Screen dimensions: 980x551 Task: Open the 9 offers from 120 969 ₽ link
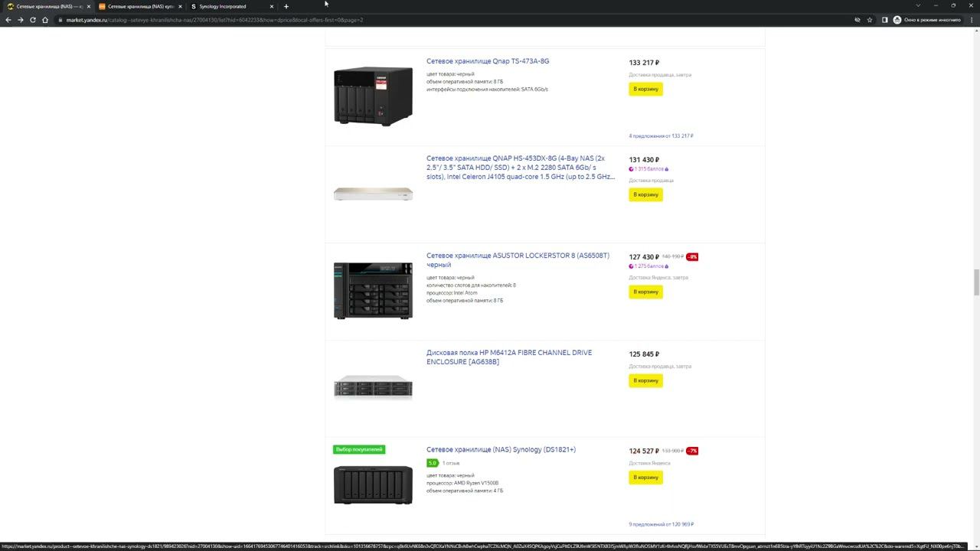click(661, 524)
